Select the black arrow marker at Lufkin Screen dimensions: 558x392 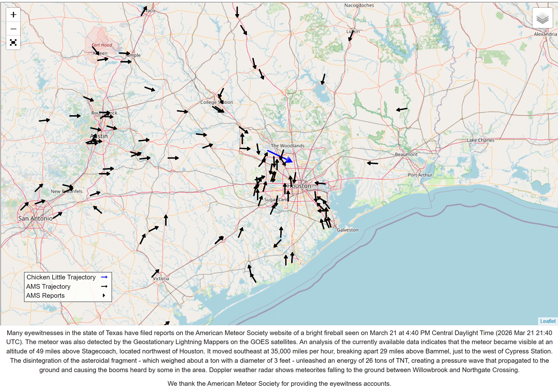point(351,36)
